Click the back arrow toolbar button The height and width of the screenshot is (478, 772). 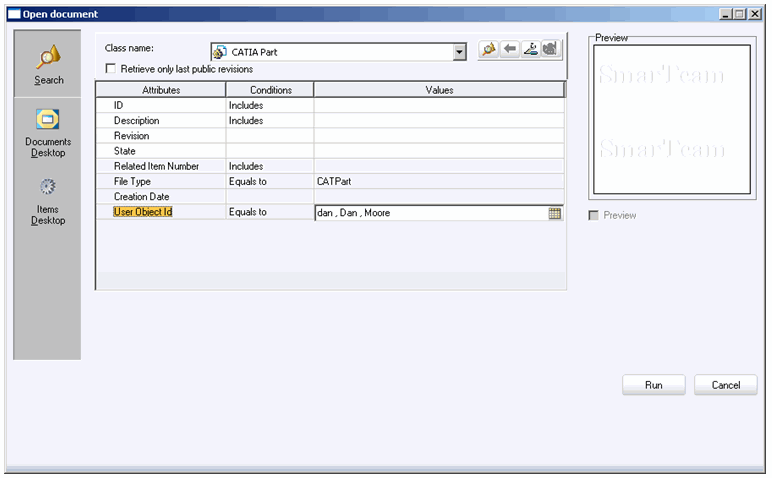click(x=510, y=49)
